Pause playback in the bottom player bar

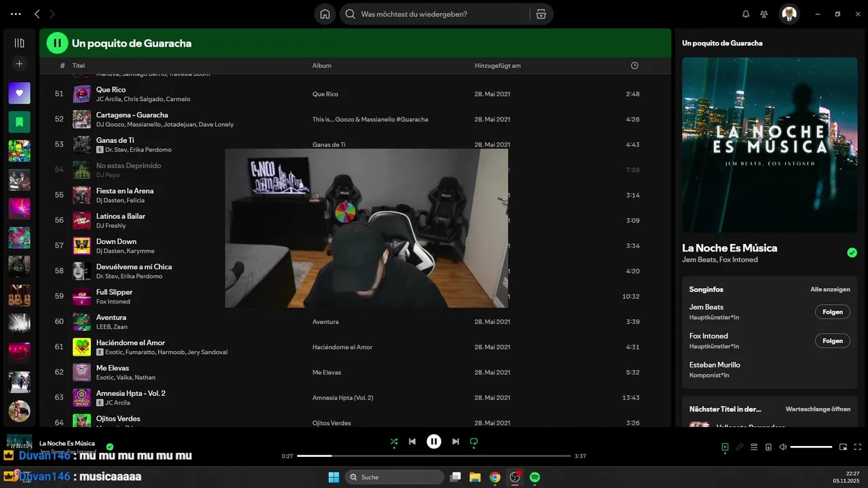[434, 442]
